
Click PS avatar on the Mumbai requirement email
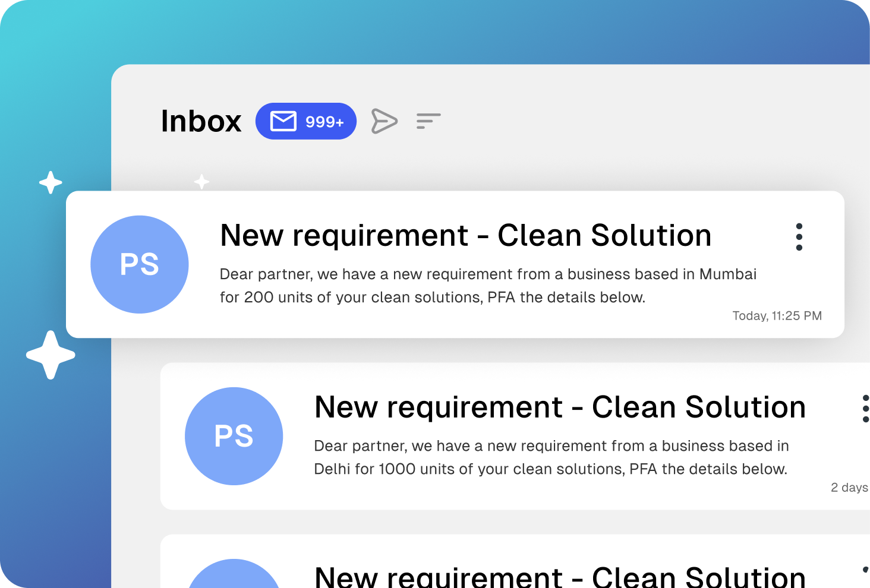[140, 264]
